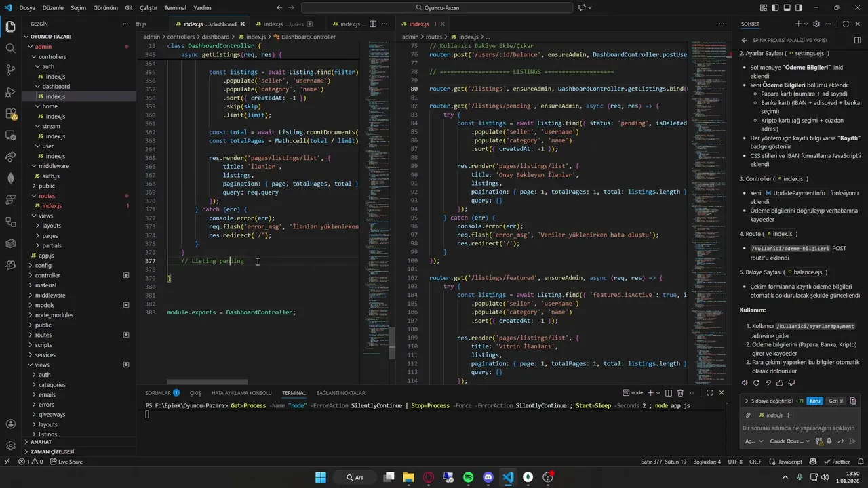Click the Koru button in chat
The height and width of the screenshot is (488, 868).
coord(815,401)
